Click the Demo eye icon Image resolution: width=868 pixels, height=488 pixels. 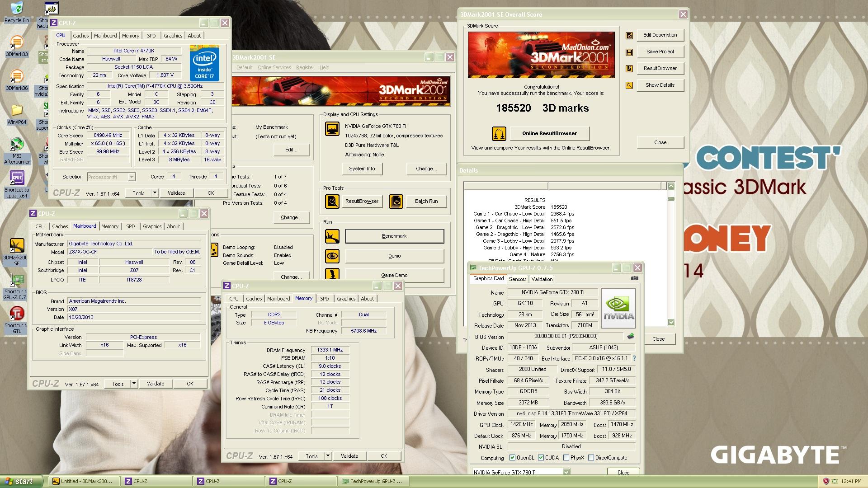[x=332, y=256]
